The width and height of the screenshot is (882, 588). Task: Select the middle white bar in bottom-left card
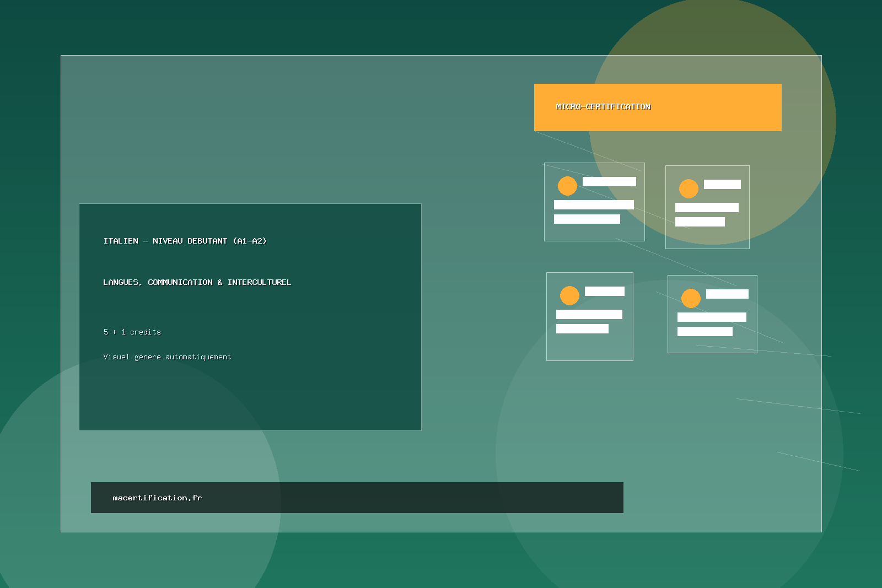pos(589,314)
